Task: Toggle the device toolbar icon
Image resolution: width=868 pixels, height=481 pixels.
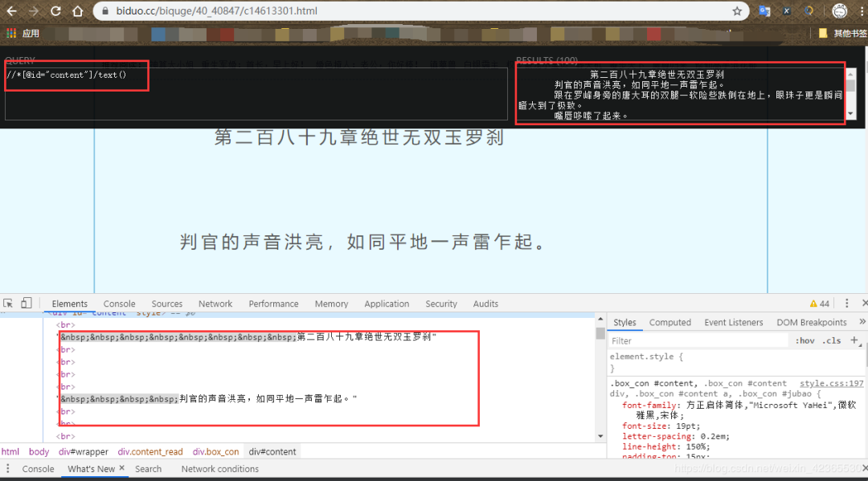Action: click(26, 303)
